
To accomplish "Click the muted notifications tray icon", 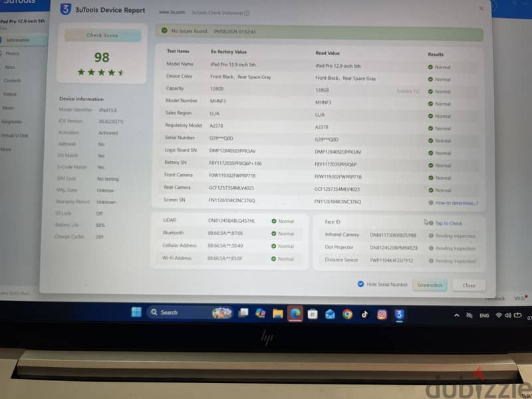I will point(469,315).
